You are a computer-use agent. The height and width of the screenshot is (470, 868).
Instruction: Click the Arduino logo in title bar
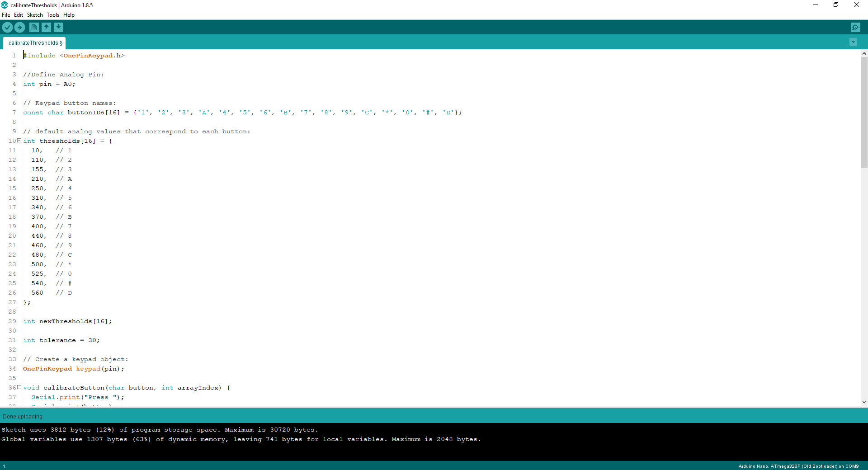click(x=5, y=5)
